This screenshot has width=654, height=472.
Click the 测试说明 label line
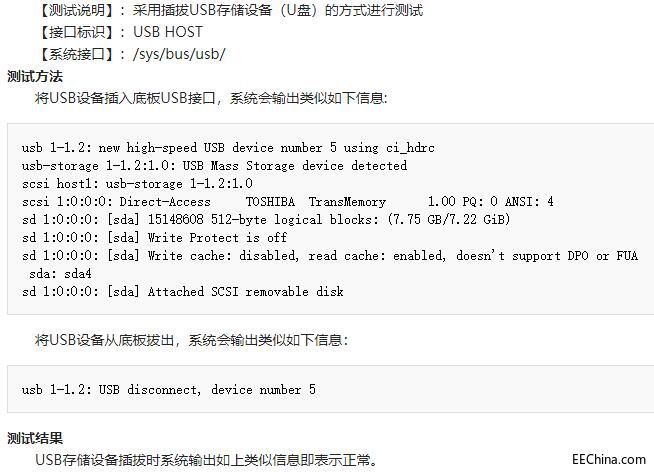229,10
